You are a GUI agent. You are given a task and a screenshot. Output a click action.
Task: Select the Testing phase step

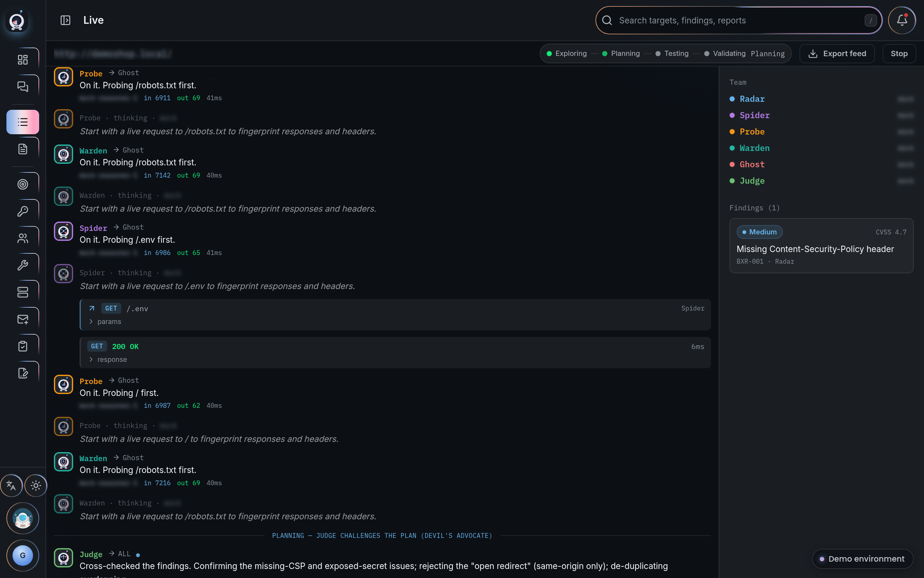click(x=672, y=54)
